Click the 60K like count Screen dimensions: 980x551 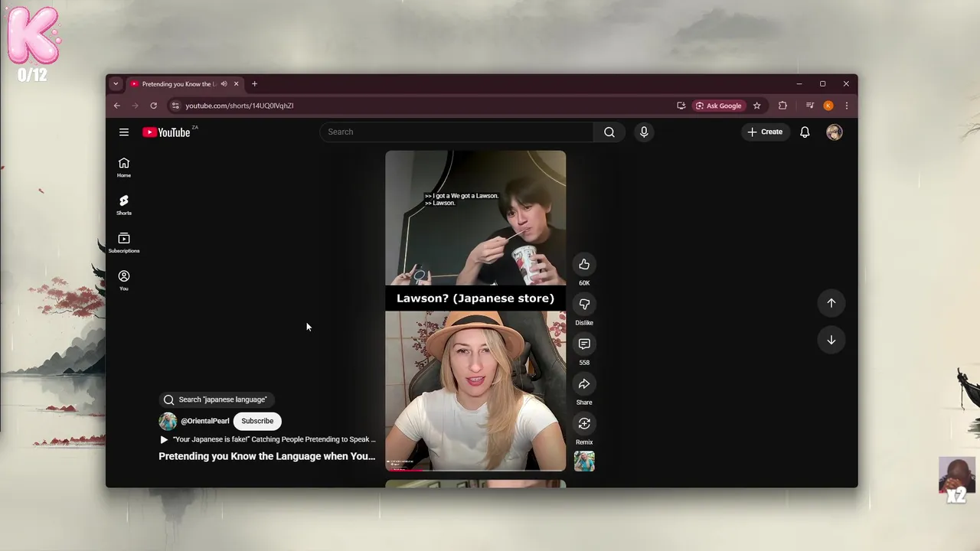tap(584, 283)
